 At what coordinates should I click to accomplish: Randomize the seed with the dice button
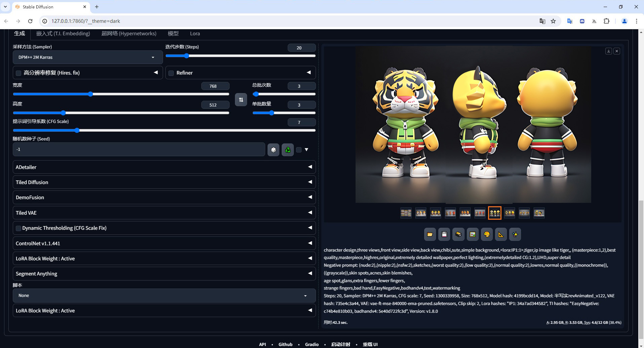274,150
